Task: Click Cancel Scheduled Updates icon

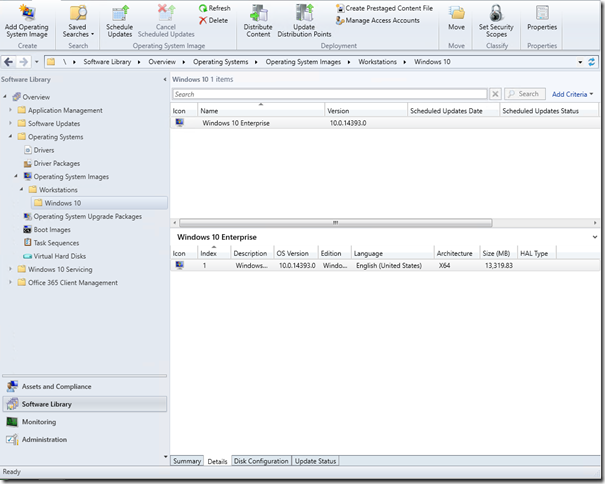Action: point(166,13)
